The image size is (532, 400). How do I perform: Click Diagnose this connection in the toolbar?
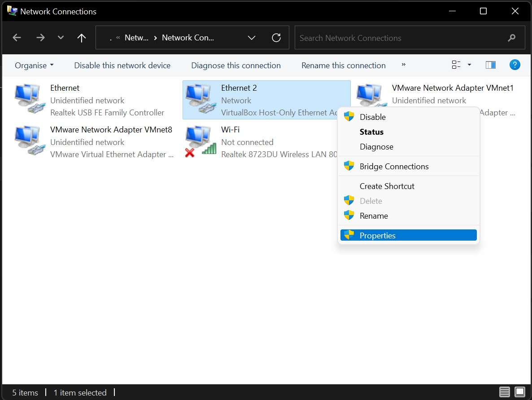(x=236, y=65)
